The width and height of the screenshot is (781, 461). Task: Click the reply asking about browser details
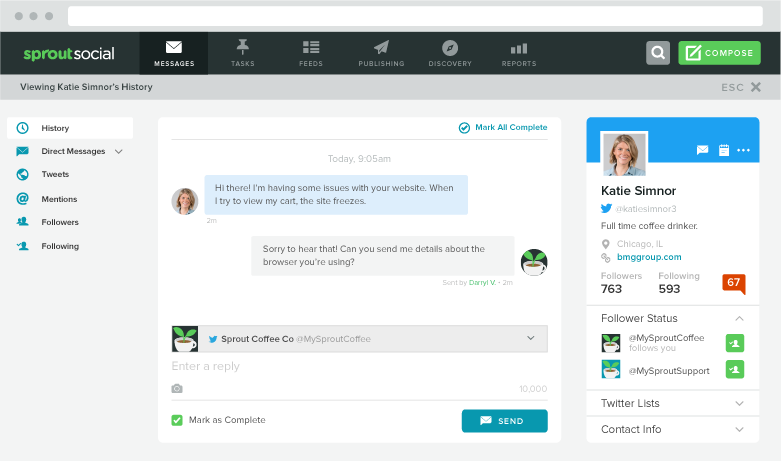tap(383, 255)
